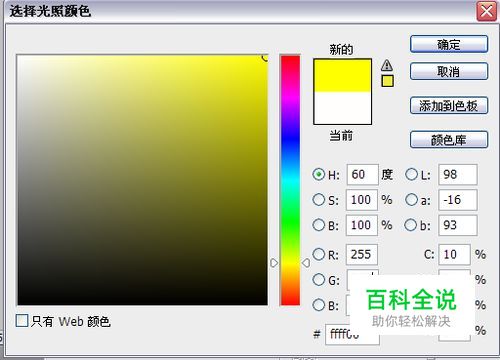Select the Lab a radio button
This screenshot has height=360, width=500.
pyautogui.click(x=411, y=200)
